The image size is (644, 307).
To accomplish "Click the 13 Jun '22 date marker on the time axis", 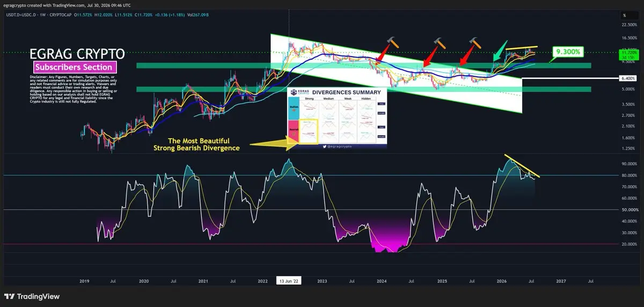I will click(289, 280).
